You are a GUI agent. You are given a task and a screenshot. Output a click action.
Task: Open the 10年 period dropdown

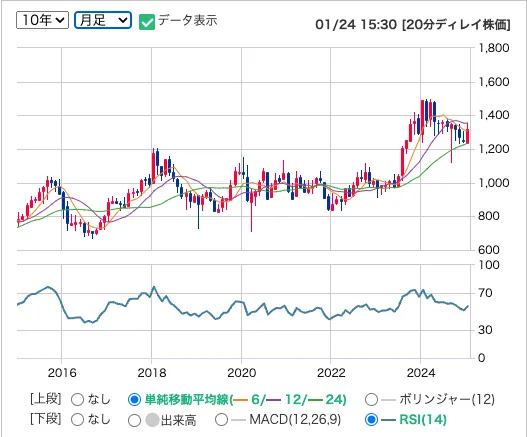[42, 20]
